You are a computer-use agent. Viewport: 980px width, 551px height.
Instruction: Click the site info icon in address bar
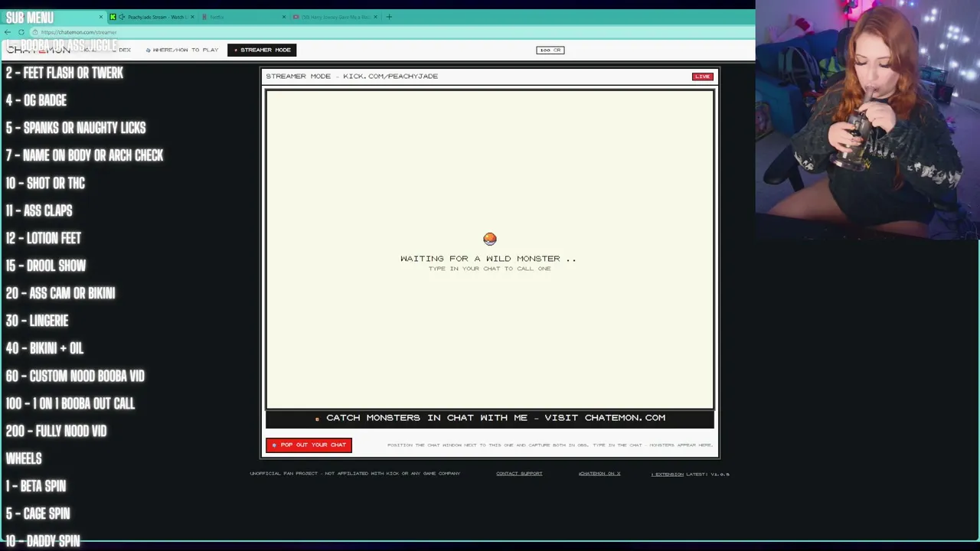pyautogui.click(x=35, y=32)
